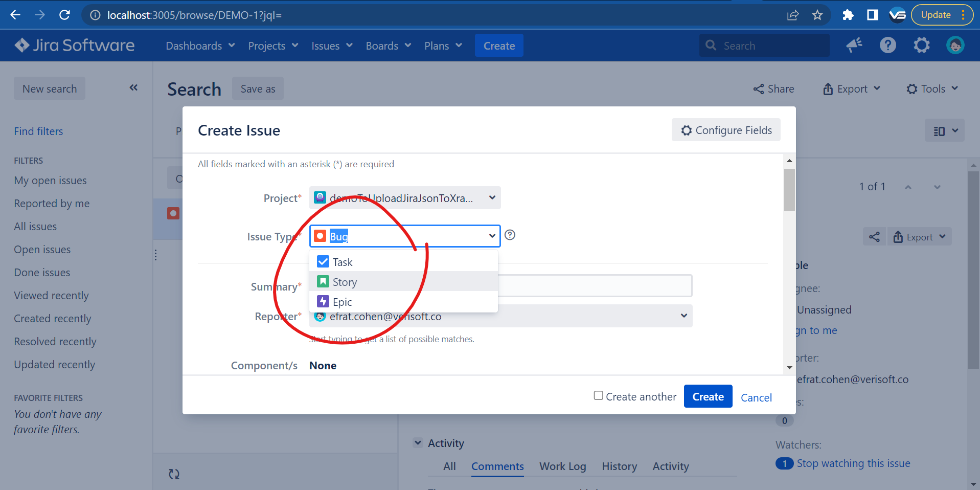Click Configure Fields button

[726, 130]
